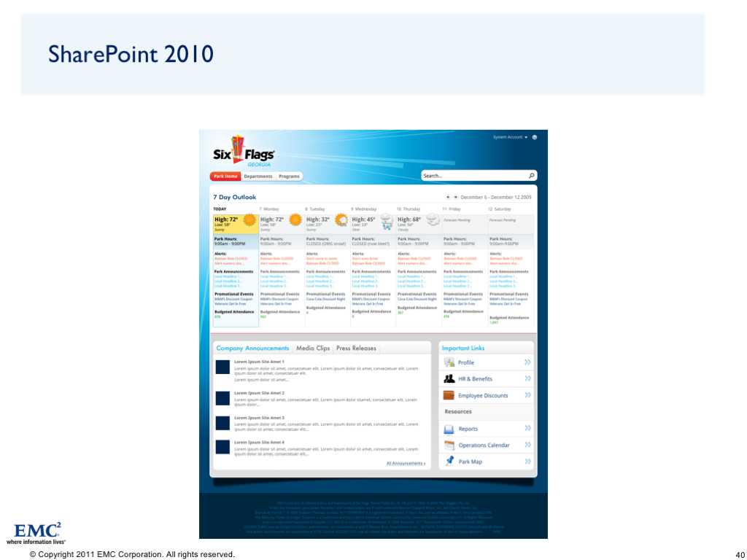Click the 'Resources' section label

pyautogui.click(x=458, y=412)
